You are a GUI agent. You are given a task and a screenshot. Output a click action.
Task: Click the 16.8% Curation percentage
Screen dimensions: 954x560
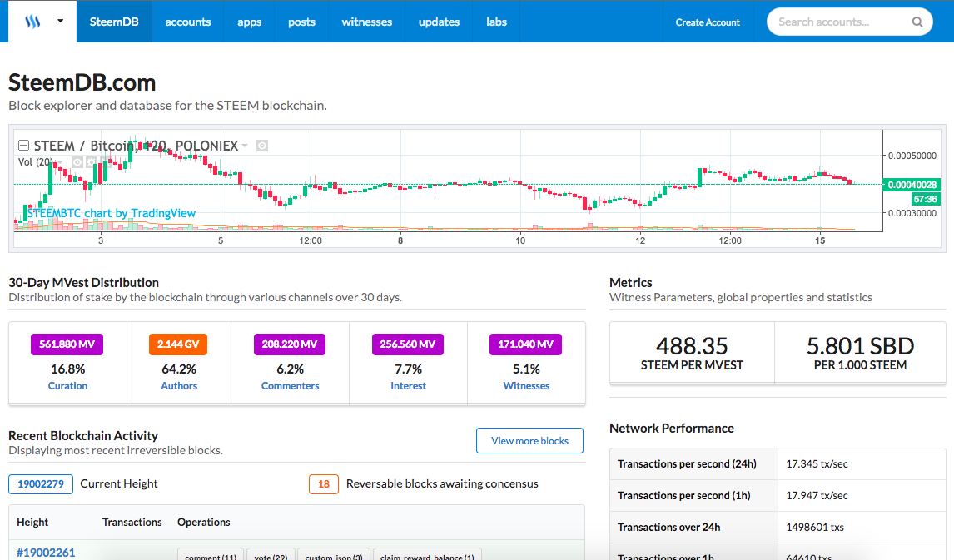click(x=67, y=369)
